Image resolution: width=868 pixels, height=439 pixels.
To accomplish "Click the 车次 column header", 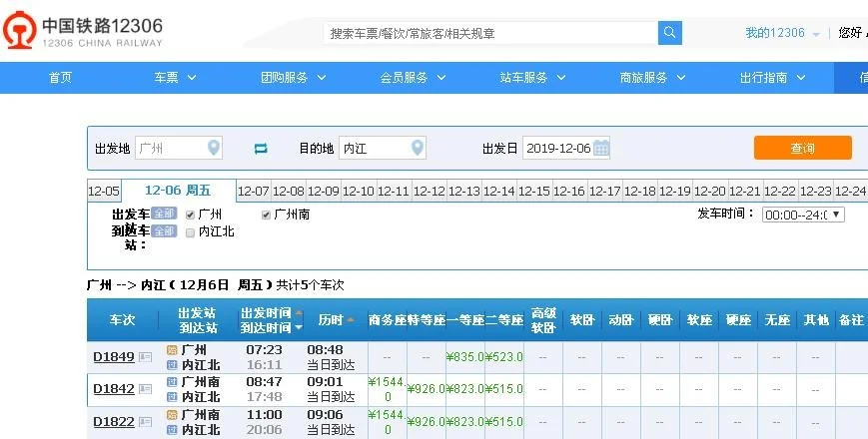I will [122, 320].
